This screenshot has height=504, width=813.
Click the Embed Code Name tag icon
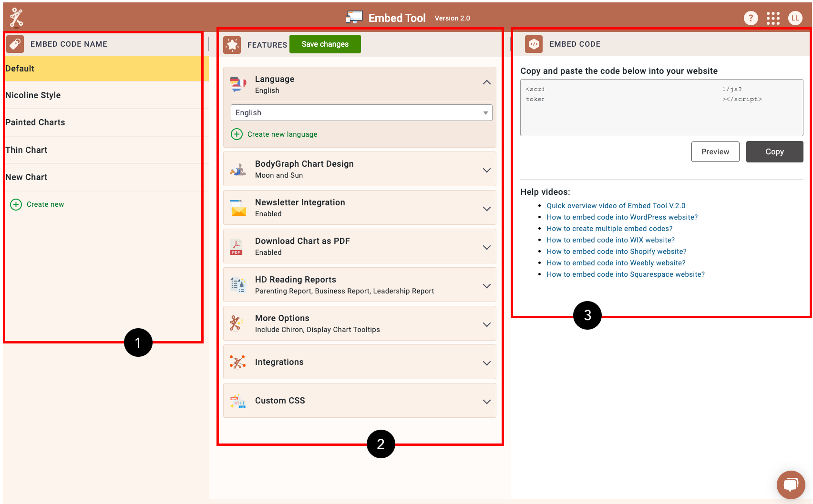coord(15,44)
